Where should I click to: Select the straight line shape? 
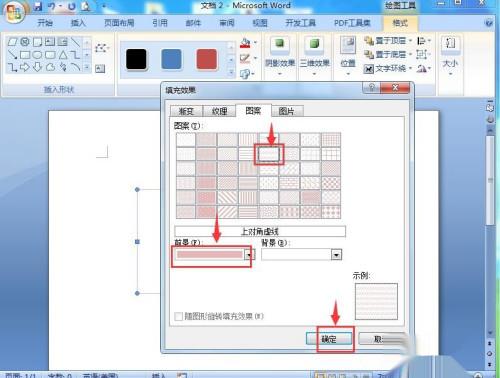point(75,42)
